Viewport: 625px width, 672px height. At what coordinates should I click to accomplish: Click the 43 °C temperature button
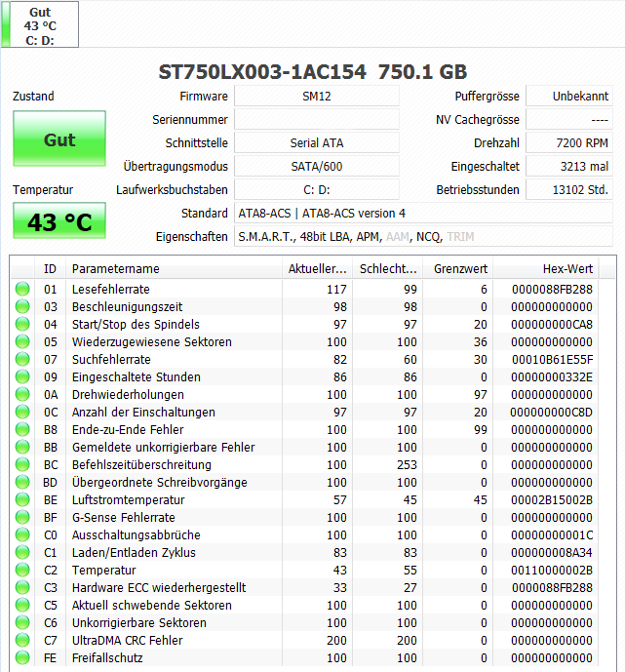coord(59,220)
